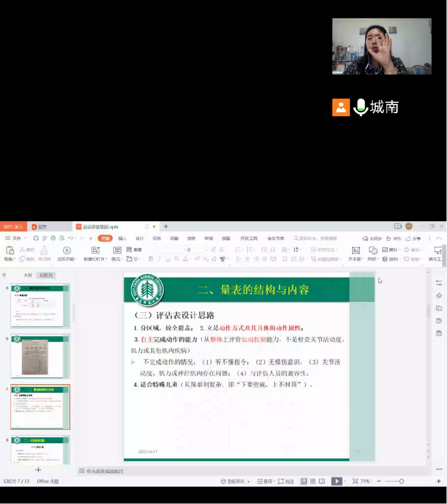447x504 pixels.
Task: Open the 大纲 outline tab
Action: [x=28, y=275]
